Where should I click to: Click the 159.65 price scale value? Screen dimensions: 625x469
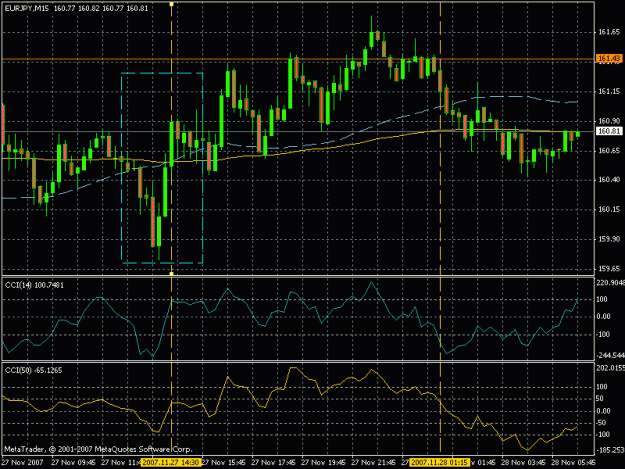pos(609,269)
